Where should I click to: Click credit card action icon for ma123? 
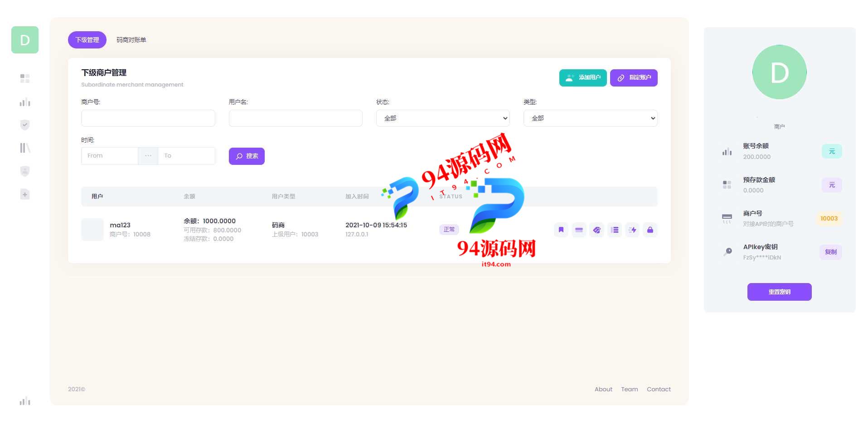tap(579, 230)
